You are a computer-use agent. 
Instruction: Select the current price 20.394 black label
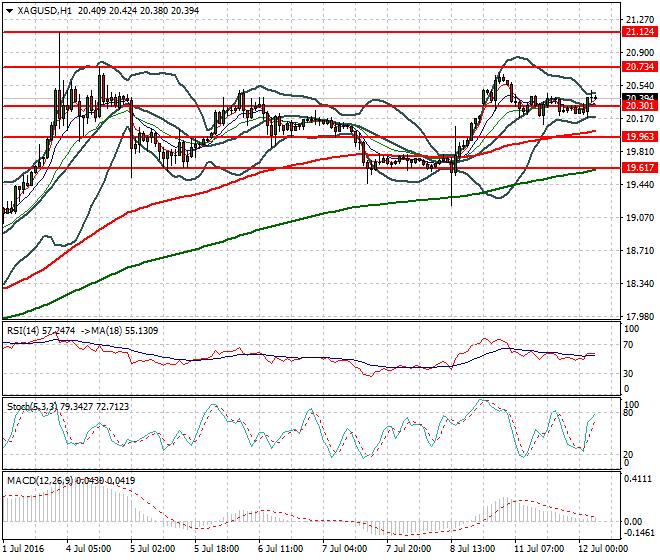639,97
